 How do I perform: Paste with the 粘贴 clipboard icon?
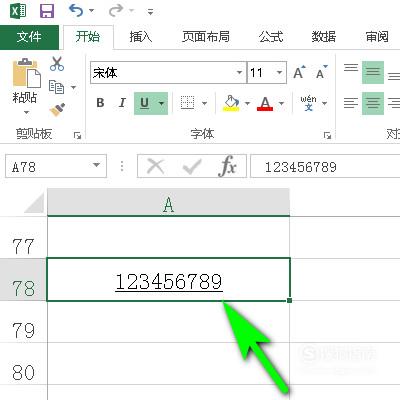click(x=26, y=73)
